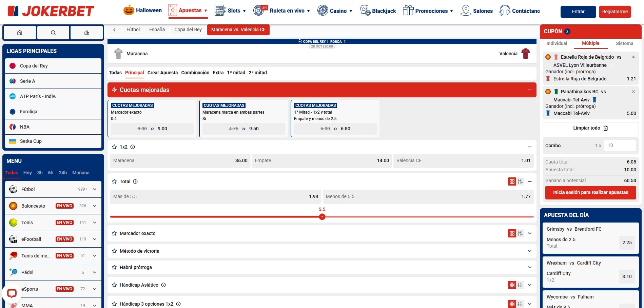644x308 pixels.
Task: Expand the Baloncesto sports category
Action: [x=94, y=206]
